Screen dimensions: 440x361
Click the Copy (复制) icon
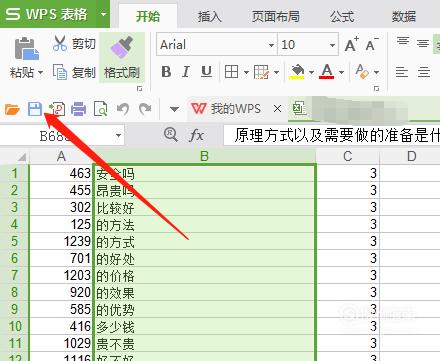(60, 72)
